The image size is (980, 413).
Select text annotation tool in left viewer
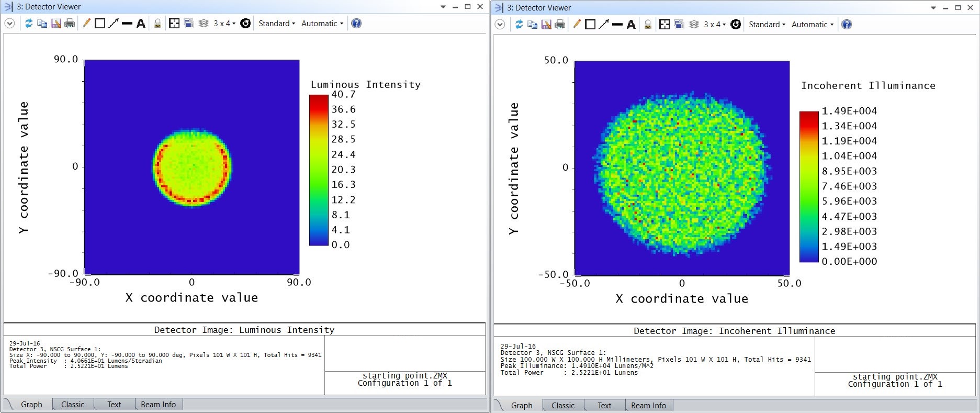[x=141, y=24]
